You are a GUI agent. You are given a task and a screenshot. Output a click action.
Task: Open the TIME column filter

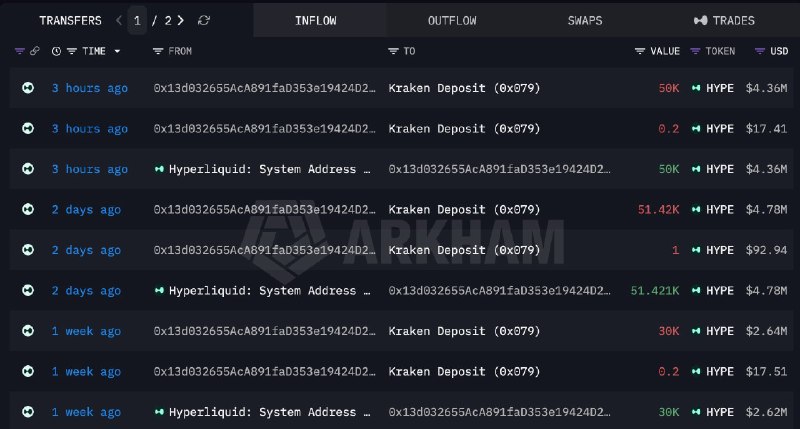pyautogui.click(x=72, y=51)
